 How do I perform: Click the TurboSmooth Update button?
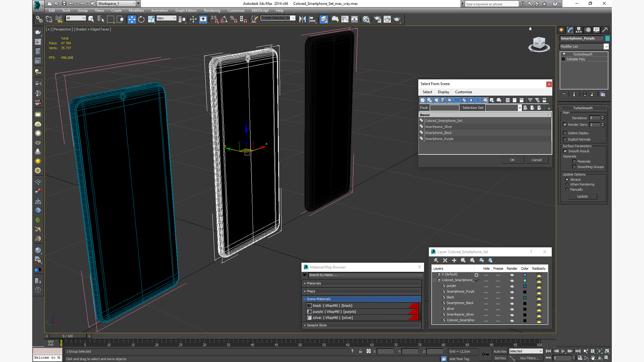point(582,196)
